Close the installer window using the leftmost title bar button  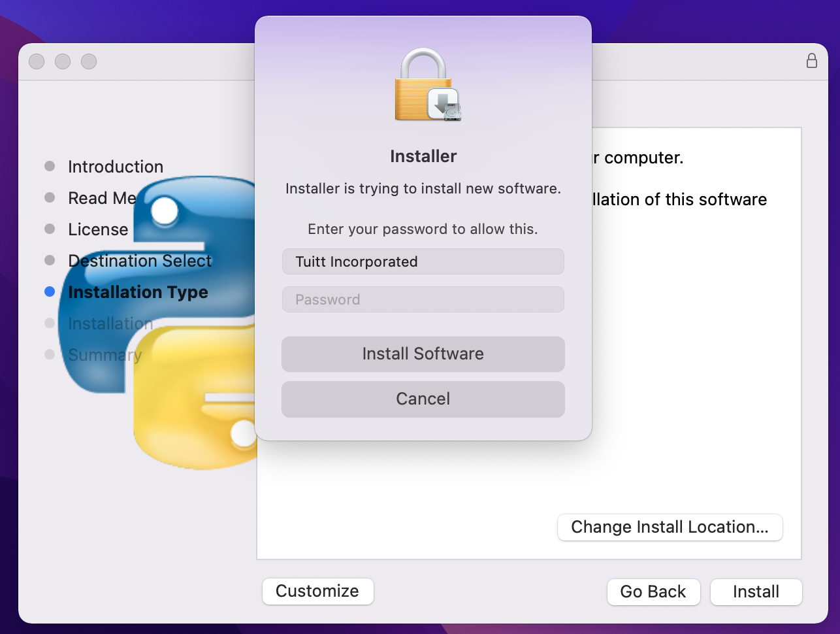click(x=37, y=61)
